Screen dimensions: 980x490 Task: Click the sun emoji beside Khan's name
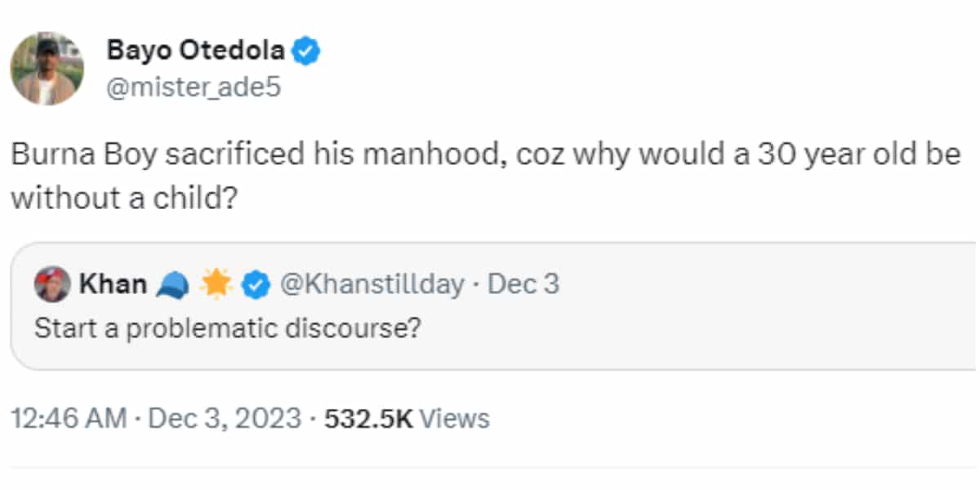click(217, 284)
